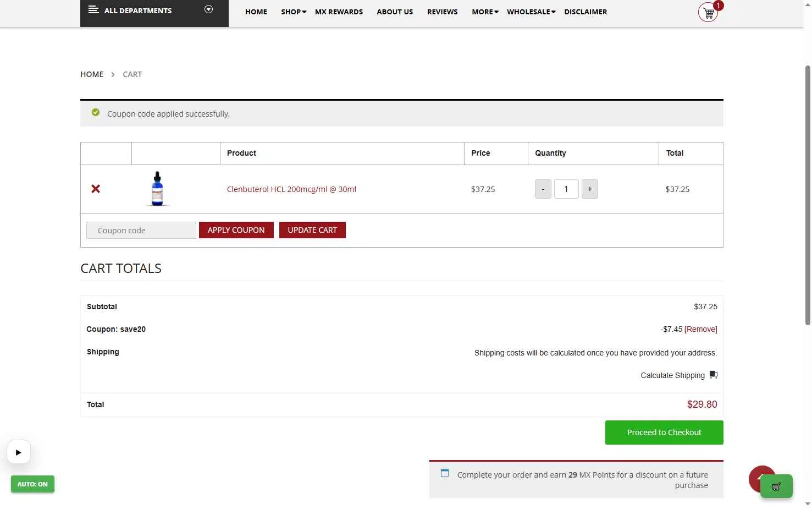The image size is (812, 509).
Task: Open the SHOP dropdown menu
Action: pyautogui.click(x=294, y=12)
